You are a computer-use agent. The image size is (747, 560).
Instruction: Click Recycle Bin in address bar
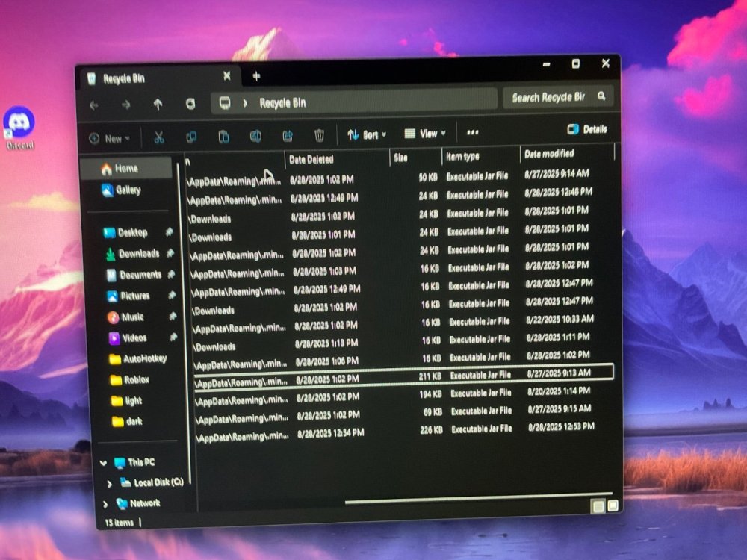[282, 102]
